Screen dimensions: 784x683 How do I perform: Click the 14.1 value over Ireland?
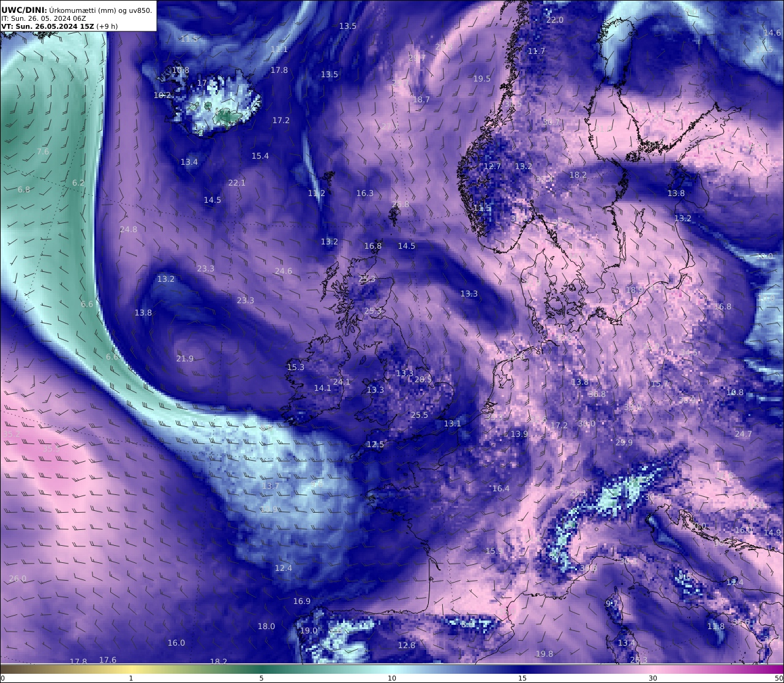(323, 388)
